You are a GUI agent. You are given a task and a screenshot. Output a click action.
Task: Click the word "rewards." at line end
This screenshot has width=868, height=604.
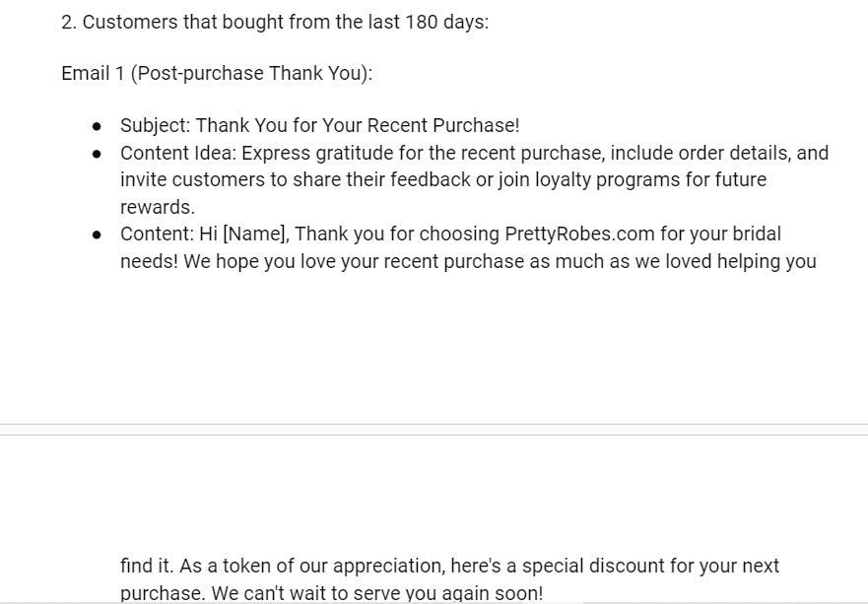(158, 207)
